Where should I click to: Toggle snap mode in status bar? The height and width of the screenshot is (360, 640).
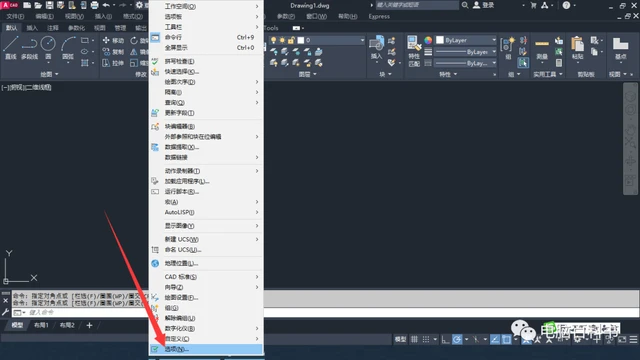pyautogui.click(x=426, y=339)
